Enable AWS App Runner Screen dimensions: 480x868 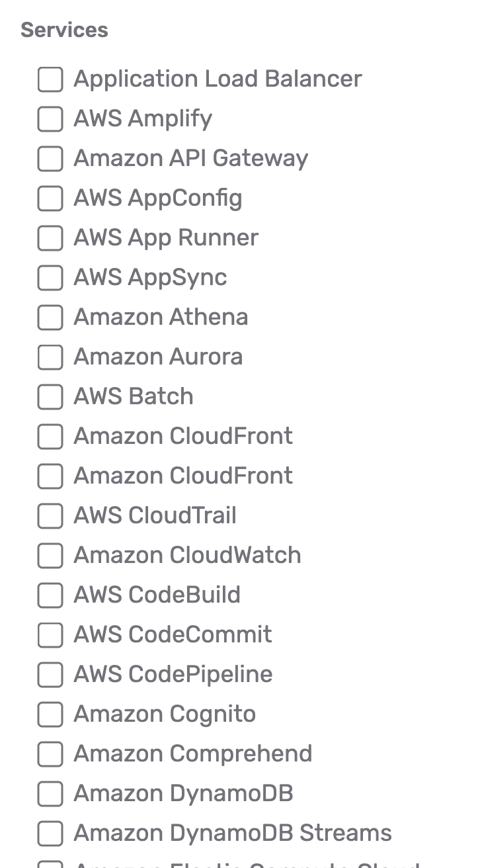[x=50, y=238]
